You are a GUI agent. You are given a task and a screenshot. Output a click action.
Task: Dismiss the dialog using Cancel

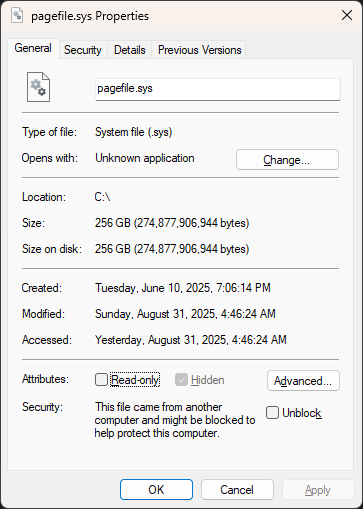point(237,490)
